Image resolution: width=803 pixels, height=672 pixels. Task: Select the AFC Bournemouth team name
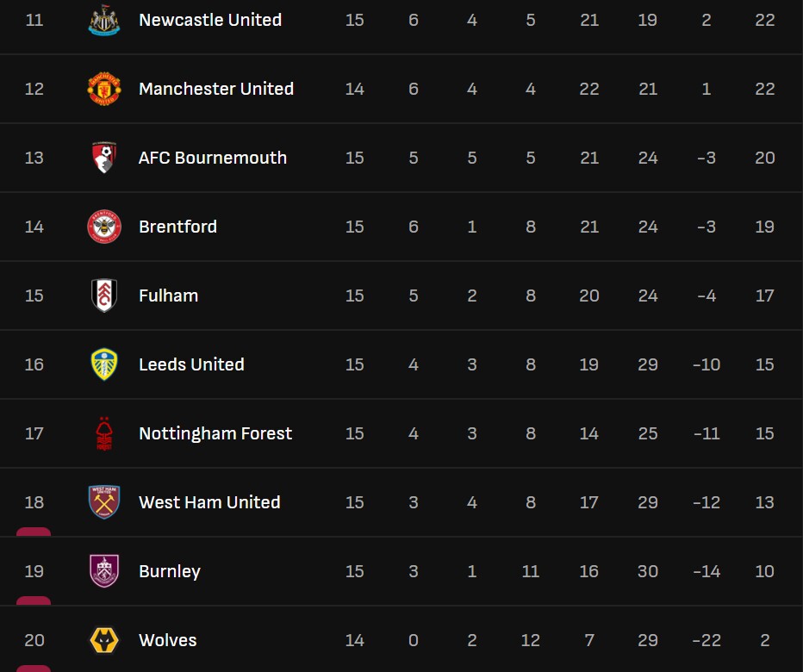click(x=213, y=158)
